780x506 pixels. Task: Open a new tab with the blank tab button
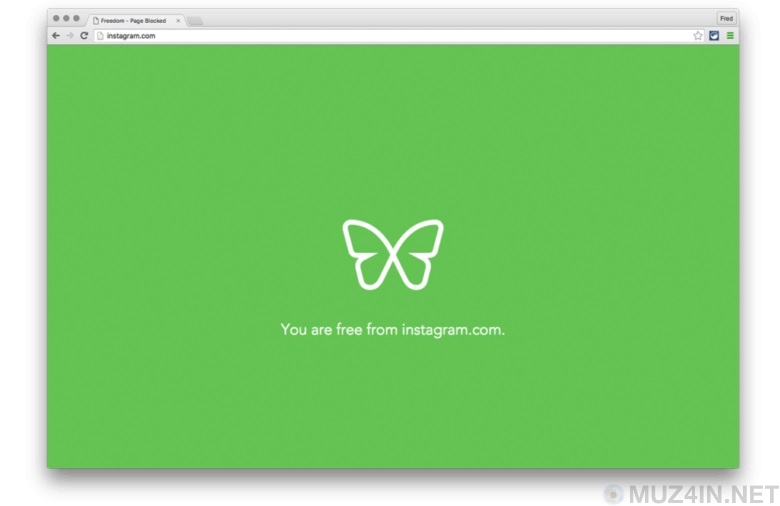pos(195,21)
